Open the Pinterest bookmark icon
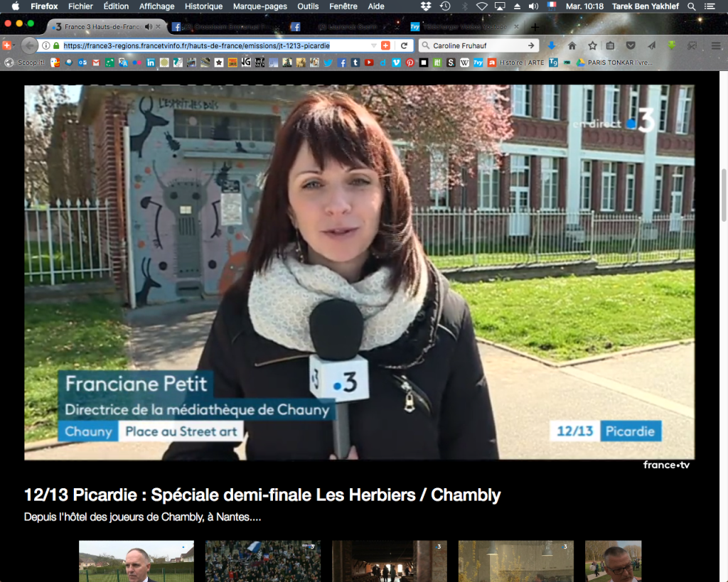 410,63
